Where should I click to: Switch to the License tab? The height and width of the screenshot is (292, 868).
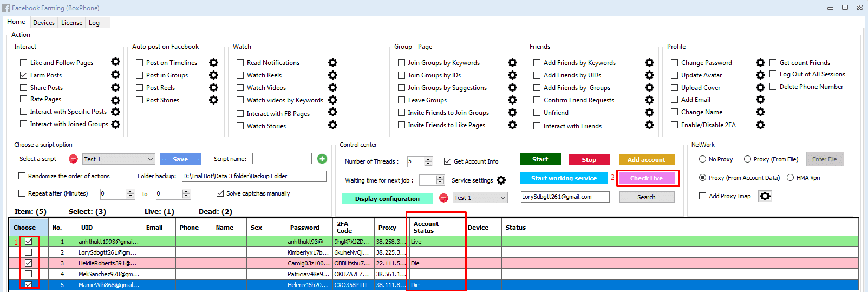point(71,23)
